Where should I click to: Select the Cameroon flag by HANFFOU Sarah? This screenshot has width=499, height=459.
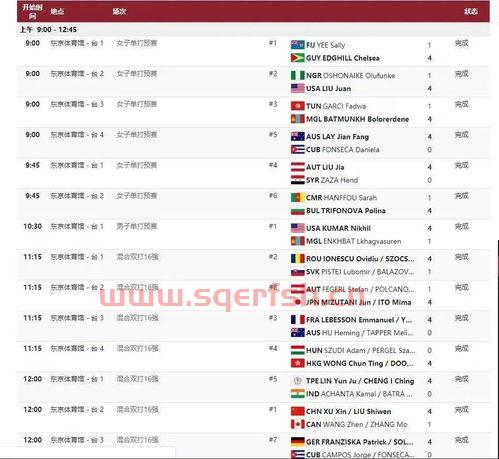point(297,198)
